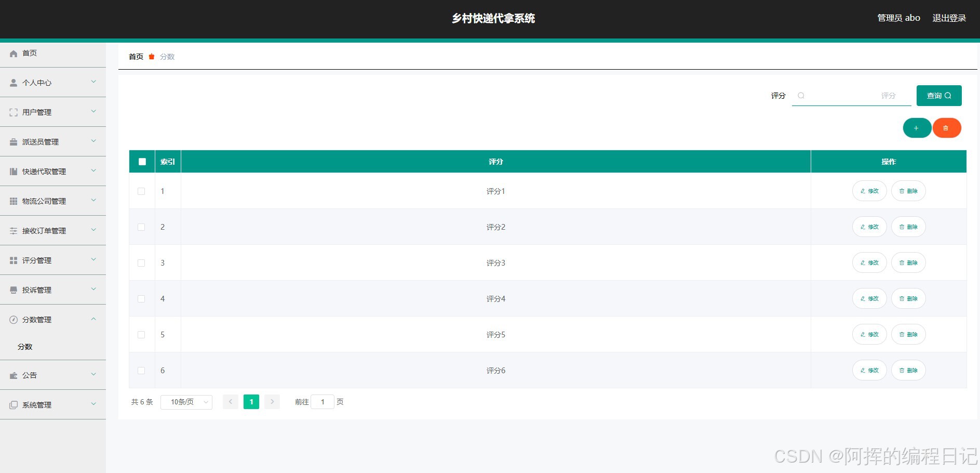Click the briefcase icon next to 派送员管理

tap(14, 142)
